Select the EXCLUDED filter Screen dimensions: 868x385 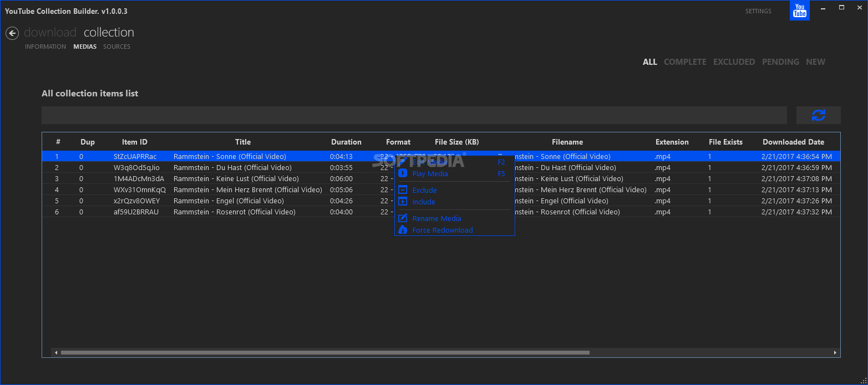tap(734, 62)
